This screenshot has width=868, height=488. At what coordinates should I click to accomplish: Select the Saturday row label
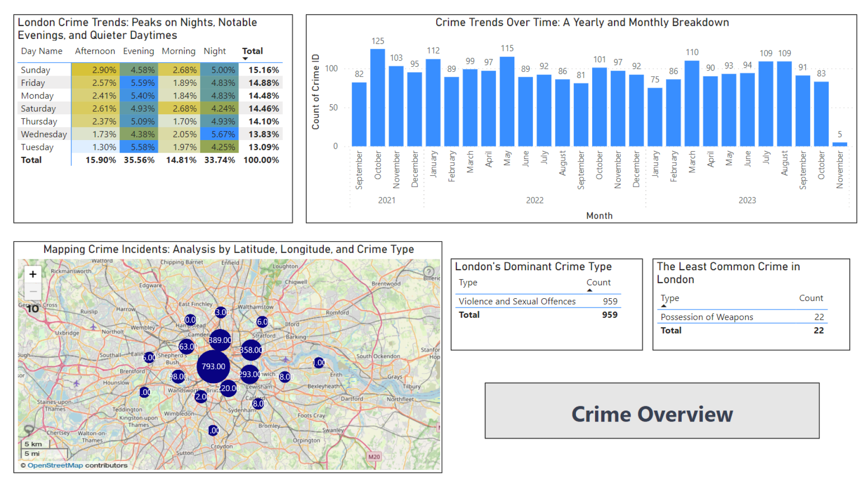[x=38, y=108]
